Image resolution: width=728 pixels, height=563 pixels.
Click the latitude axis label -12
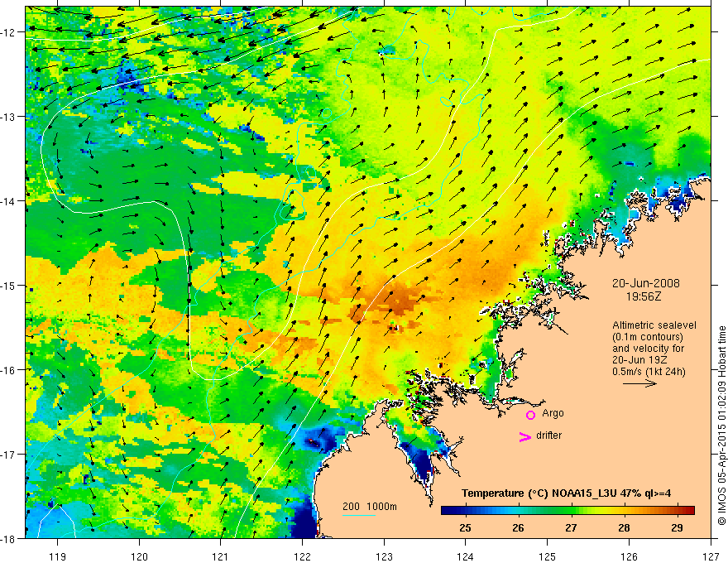[x=9, y=32]
